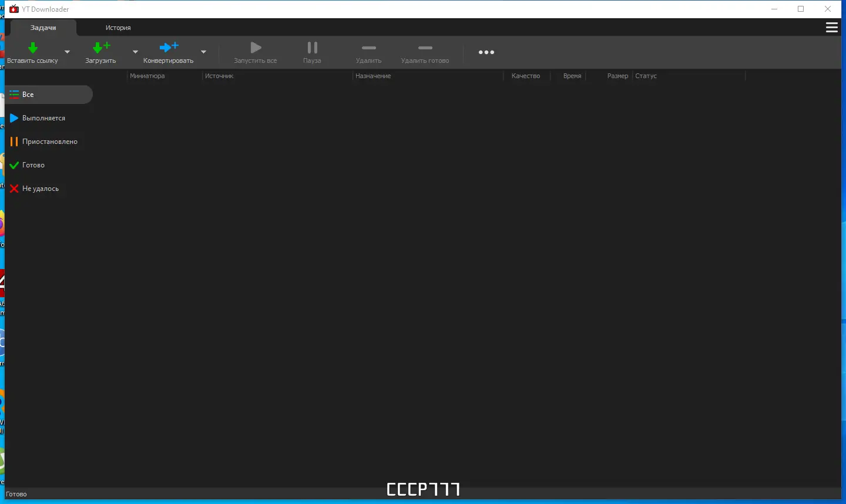Maximize the YT Downloader window
This screenshot has height=504, width=846.
pos(801,9)
